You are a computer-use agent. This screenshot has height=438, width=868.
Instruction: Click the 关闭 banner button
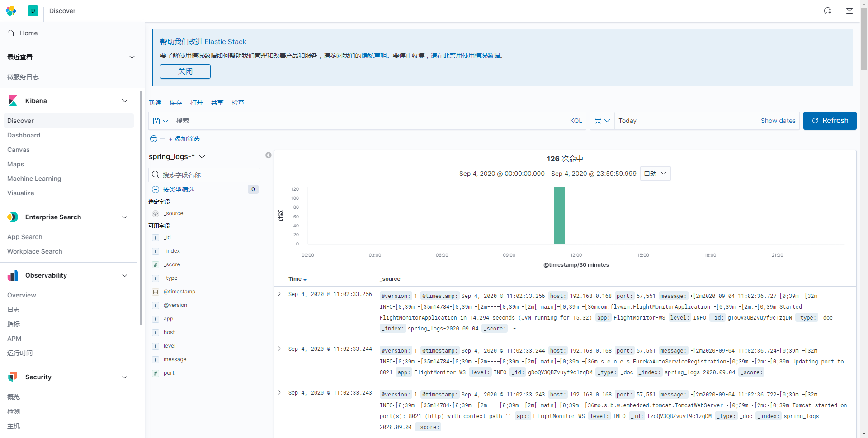pyautogui.click(x=185, y=71)
